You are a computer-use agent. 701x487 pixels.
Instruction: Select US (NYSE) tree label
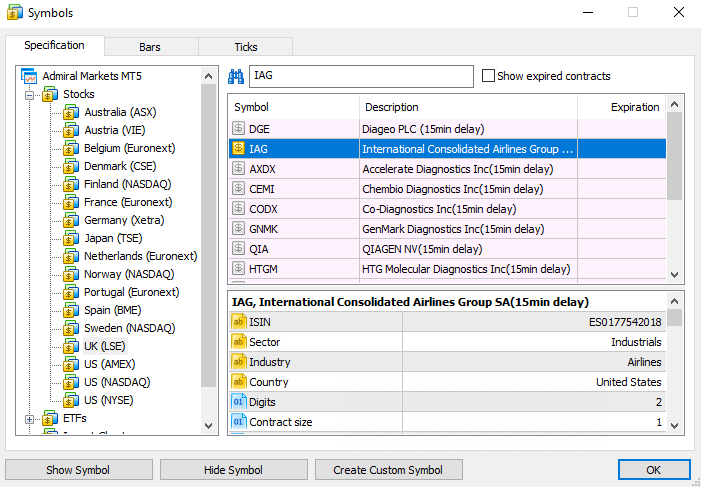tap(109, 400)
